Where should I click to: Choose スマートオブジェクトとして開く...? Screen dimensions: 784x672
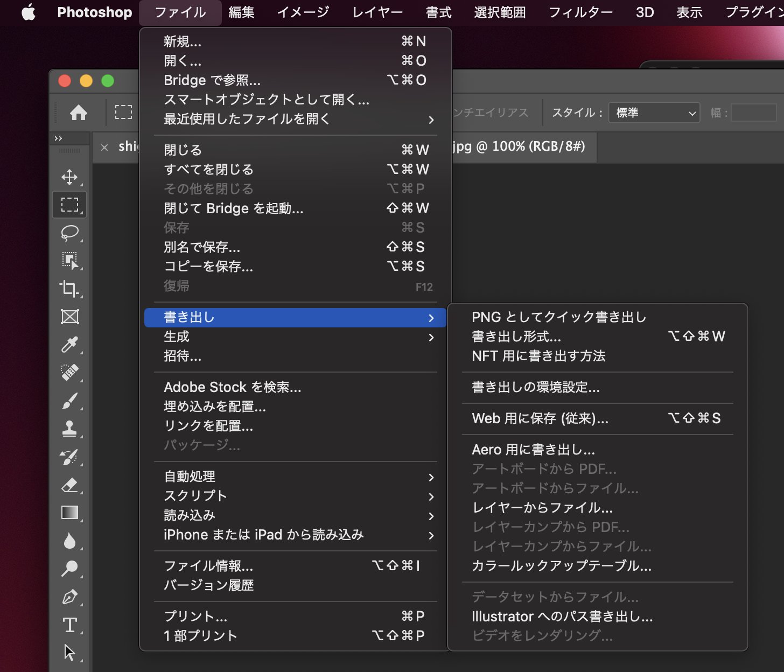[x=295, y=100]
